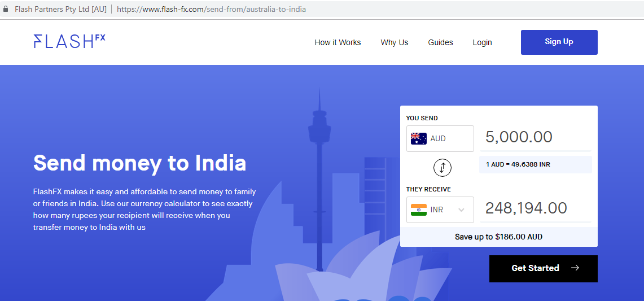Click the padlock security icon in address bar
Viewport: 644px width, 301px height.
6,8
